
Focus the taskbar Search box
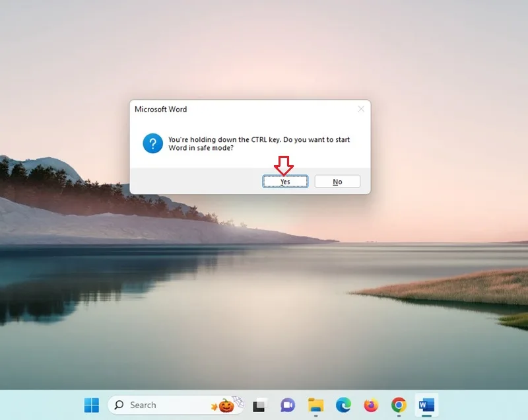pos(176,405)
